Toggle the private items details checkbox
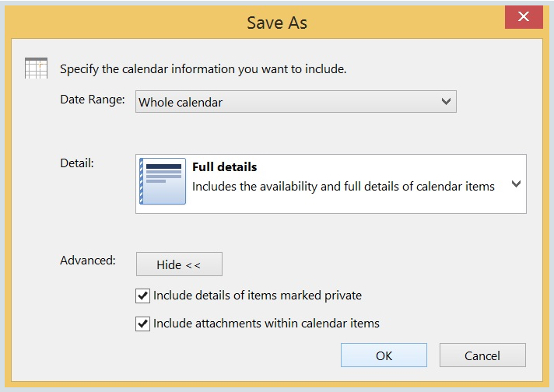 (x=142, y=296)
